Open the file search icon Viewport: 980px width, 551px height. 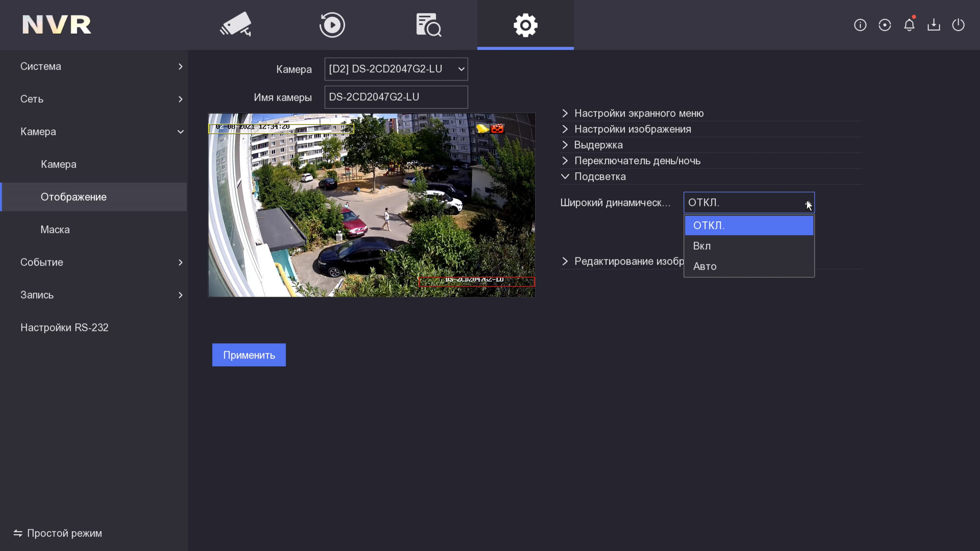click(428, 25)
